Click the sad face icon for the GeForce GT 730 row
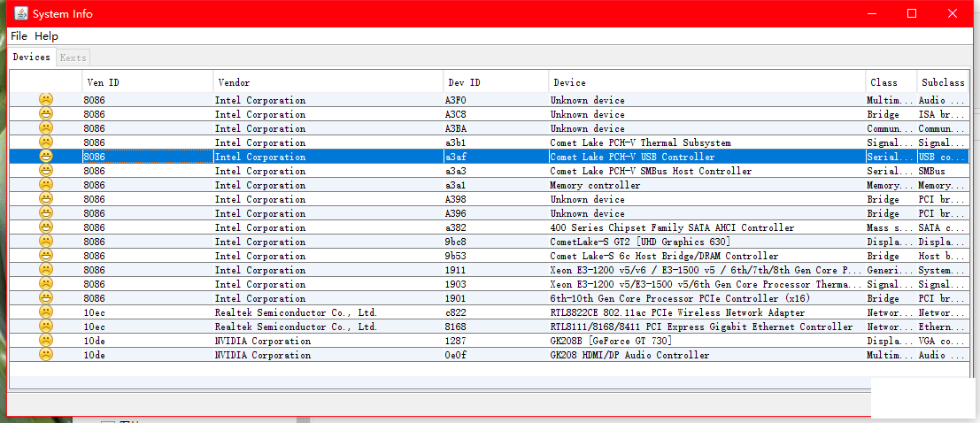This screenshot has width=980, height=423. click(46, 341)
